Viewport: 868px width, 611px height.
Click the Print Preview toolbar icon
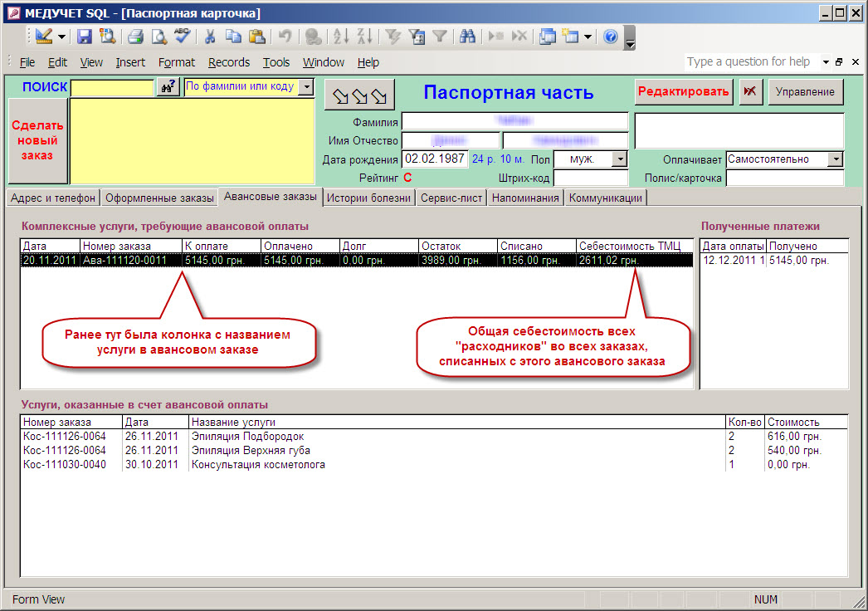(x=158, y=37)
